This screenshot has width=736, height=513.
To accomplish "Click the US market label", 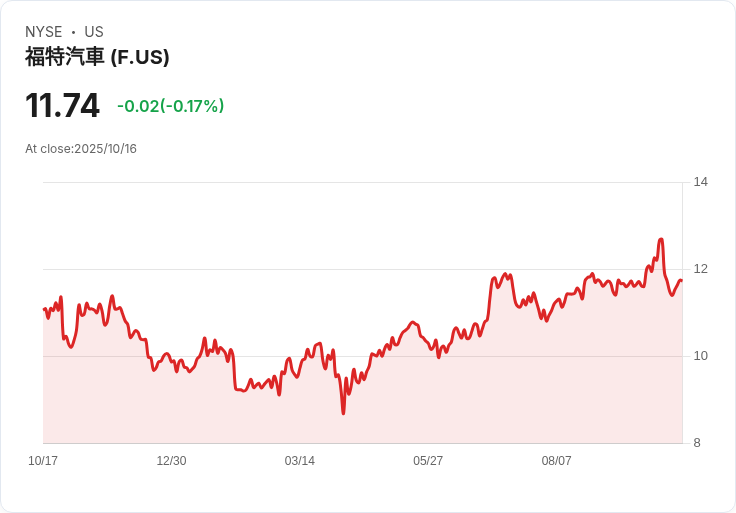I will (94, 32).
